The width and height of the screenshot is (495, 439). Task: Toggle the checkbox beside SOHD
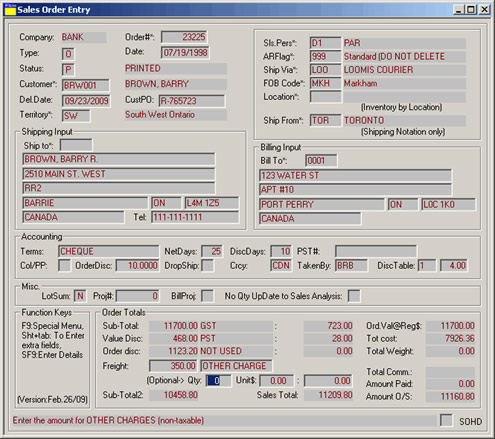coord(446,420)
